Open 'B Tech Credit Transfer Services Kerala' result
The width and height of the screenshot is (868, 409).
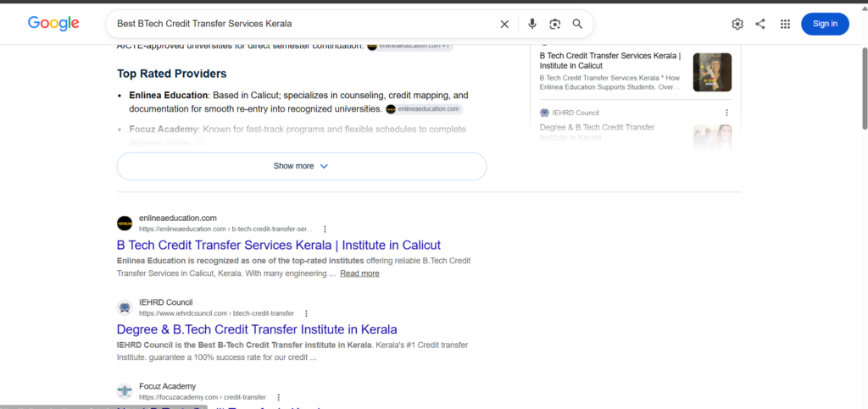(x=278, y=245)
